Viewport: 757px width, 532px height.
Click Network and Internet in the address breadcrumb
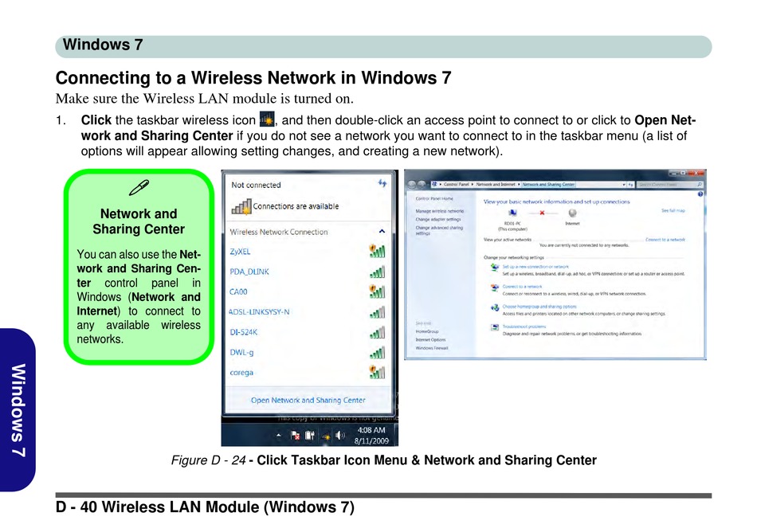[495, 184]
